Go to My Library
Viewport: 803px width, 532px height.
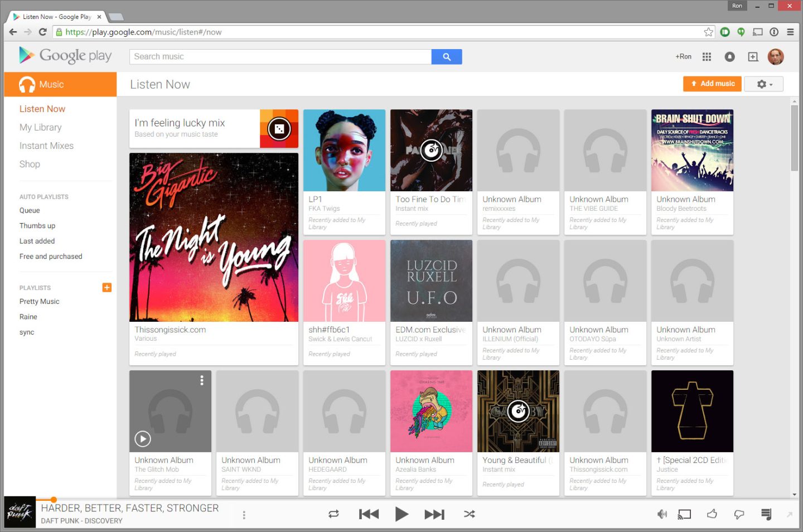[x=41, y=127]
